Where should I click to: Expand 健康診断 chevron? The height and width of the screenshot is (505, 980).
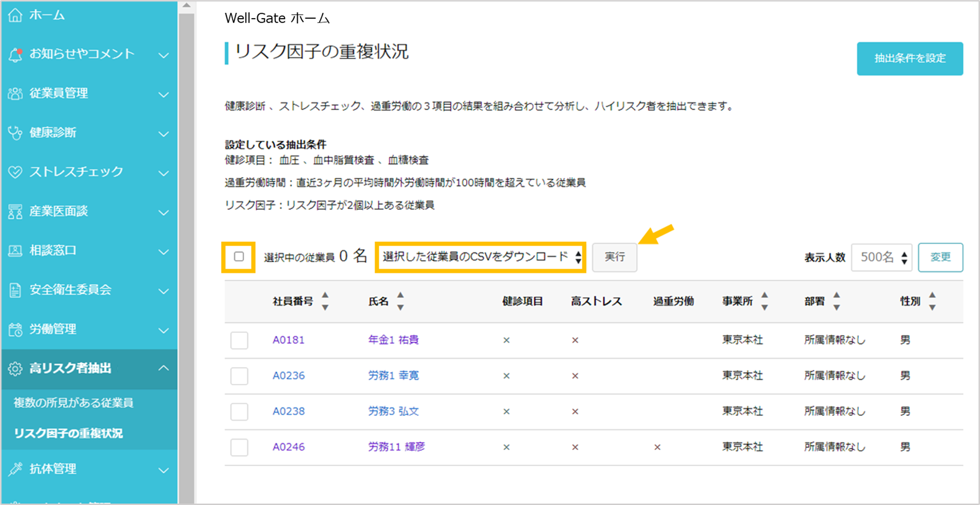(x=164, y=134)
